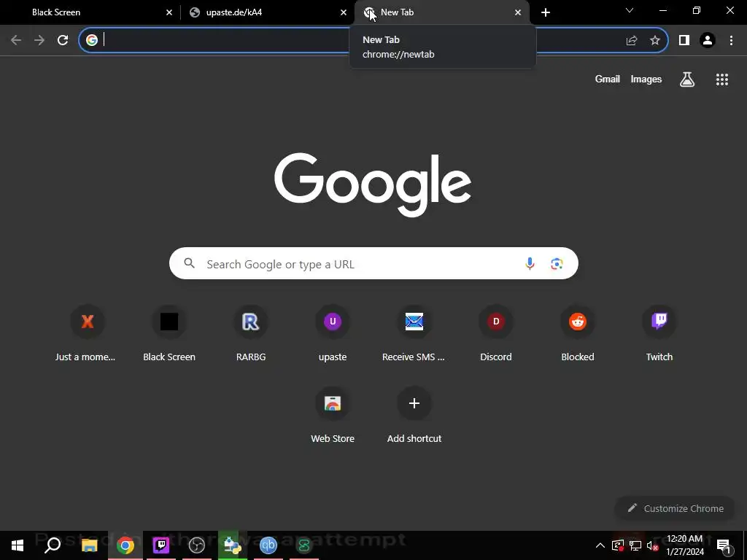The width and height of the screenshot is (747, 560).
Task: Open a new tab with plus button
Action: tap(546, 12)
